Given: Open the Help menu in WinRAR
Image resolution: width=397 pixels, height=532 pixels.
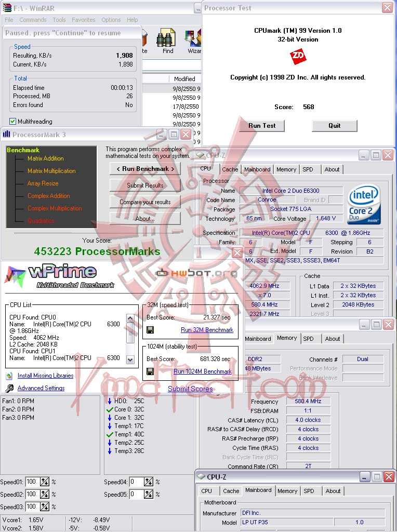Looking at the screenshot, I should [133, 20].
